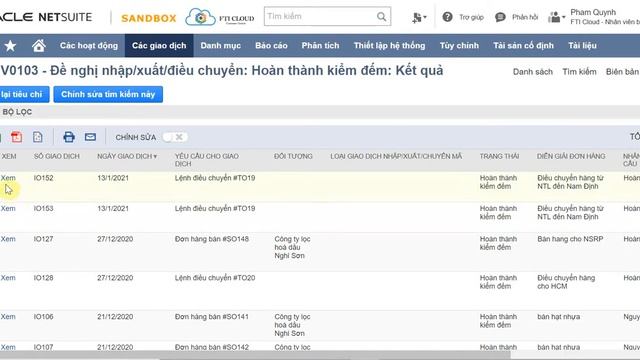Click Chỉnh sửa tìm kiếm này button
The image size is (640, 360).
tap(108, 94)
